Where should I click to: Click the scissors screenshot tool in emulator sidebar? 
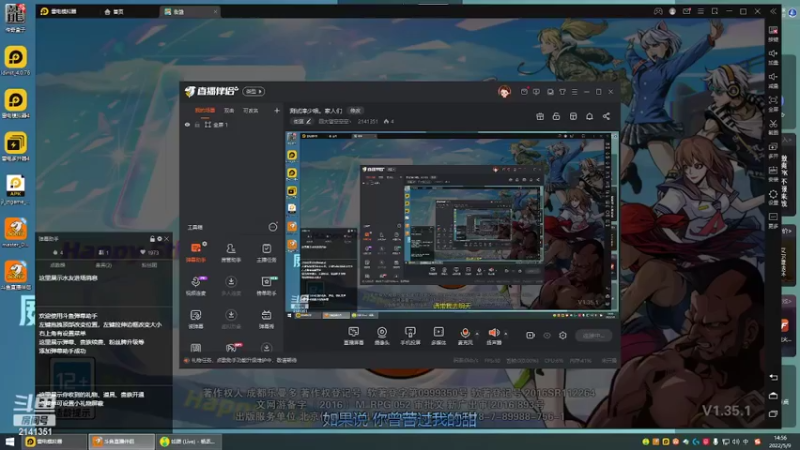[773, 126]
